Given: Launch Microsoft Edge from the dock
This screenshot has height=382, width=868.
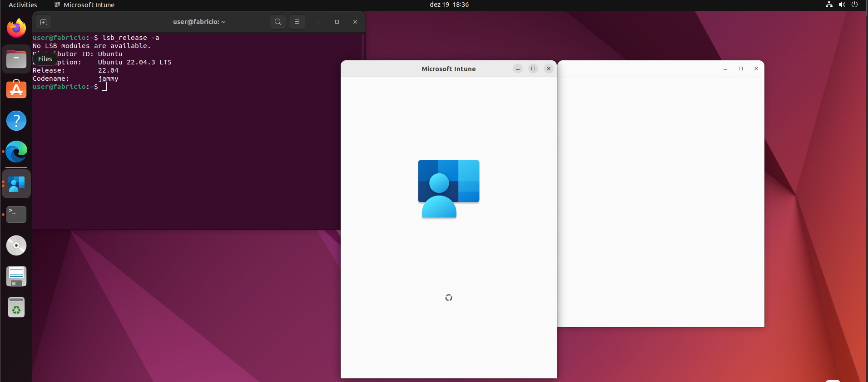Looking at the screenshot, I should [x=16, y=152].
